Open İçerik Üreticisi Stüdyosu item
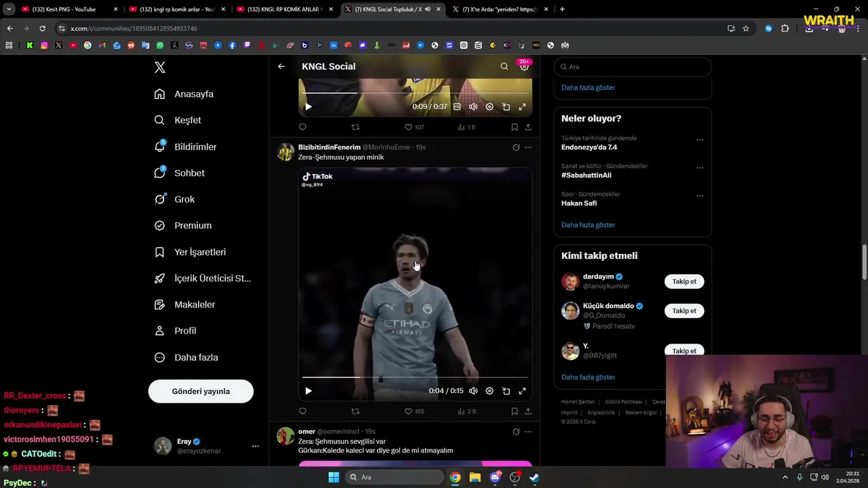868x488 pixels. pyautogui.click(x=202, y=279)
